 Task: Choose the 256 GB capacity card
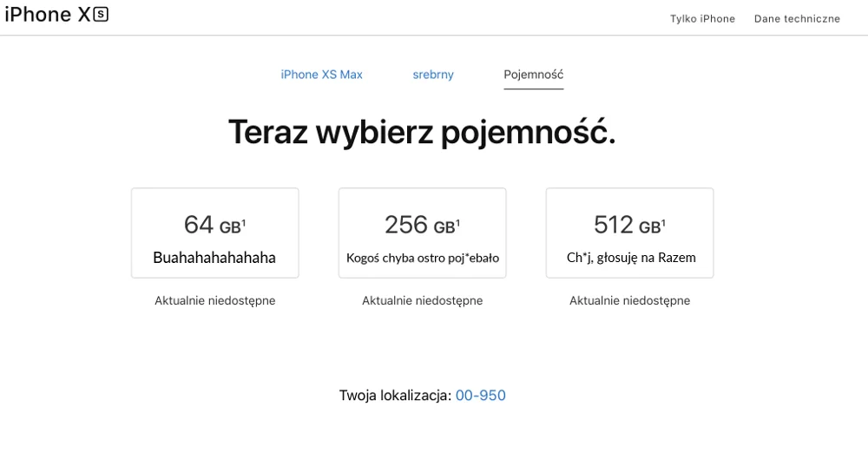tap(423, 233)
